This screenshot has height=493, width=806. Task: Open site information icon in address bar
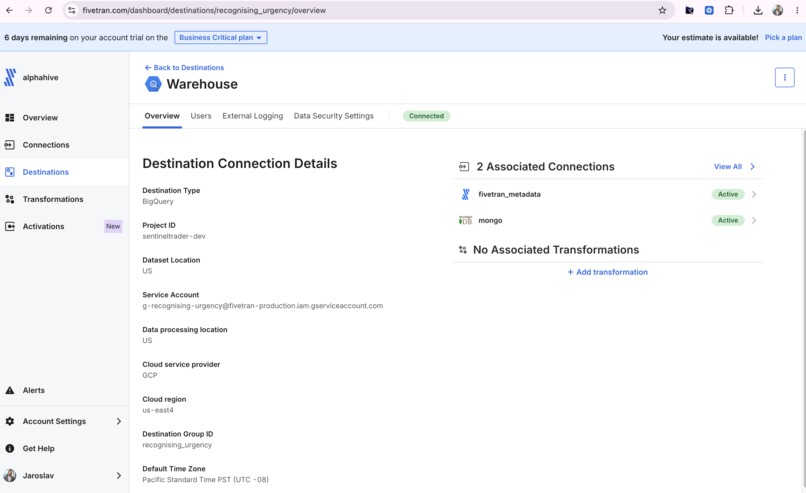[x=72, y=10]
